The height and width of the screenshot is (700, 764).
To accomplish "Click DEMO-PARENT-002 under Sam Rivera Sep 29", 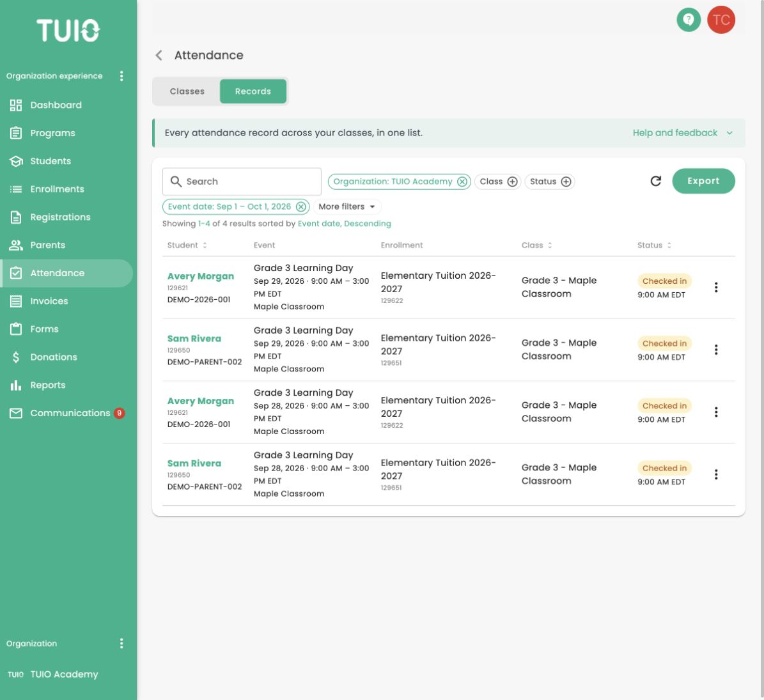I will coord(204,362).
